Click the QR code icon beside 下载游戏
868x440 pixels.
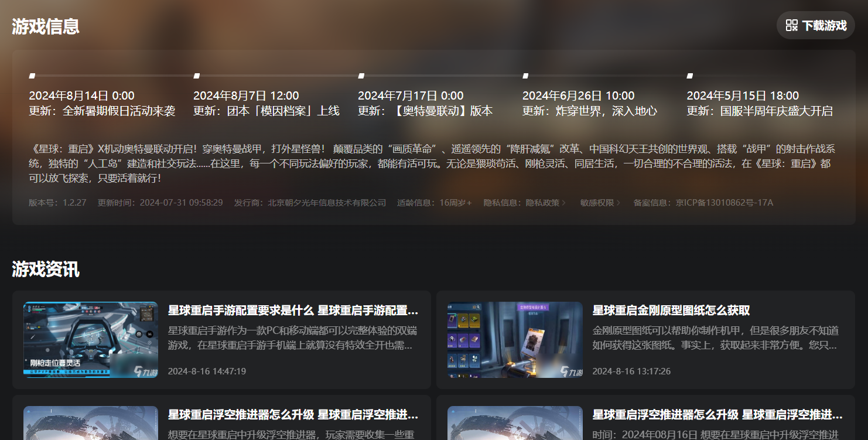pos(792,25)
